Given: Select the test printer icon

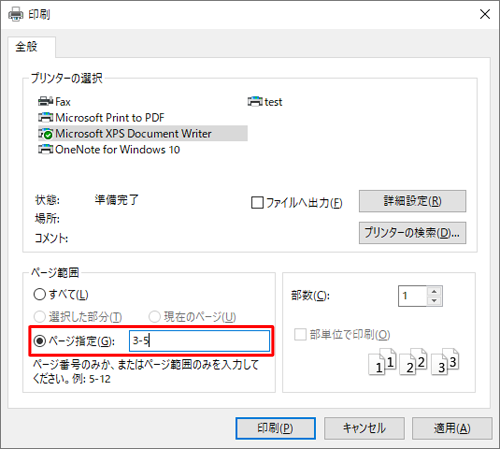Looking at the screenshot, I should click(x=255, y=101).
